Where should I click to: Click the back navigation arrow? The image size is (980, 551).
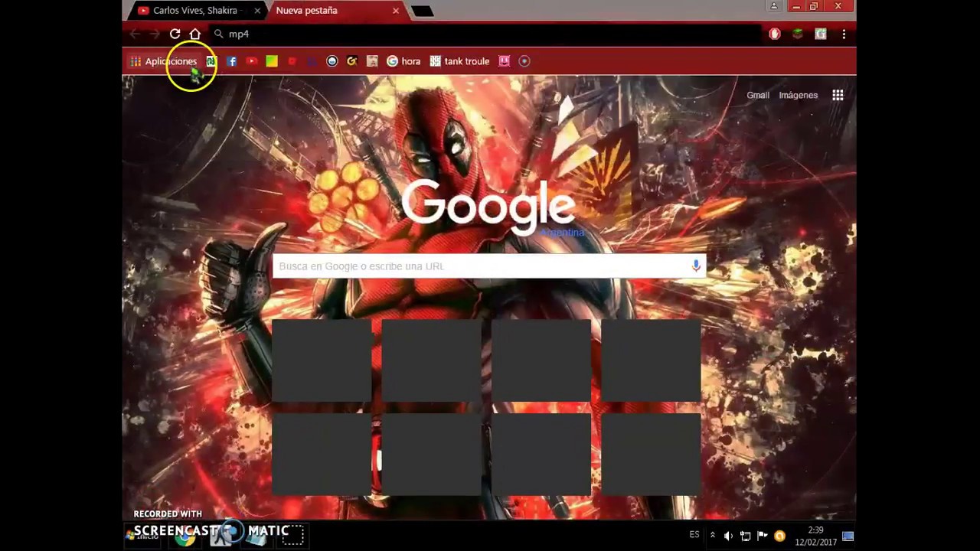pyautogui.click(x=135, y=34)
